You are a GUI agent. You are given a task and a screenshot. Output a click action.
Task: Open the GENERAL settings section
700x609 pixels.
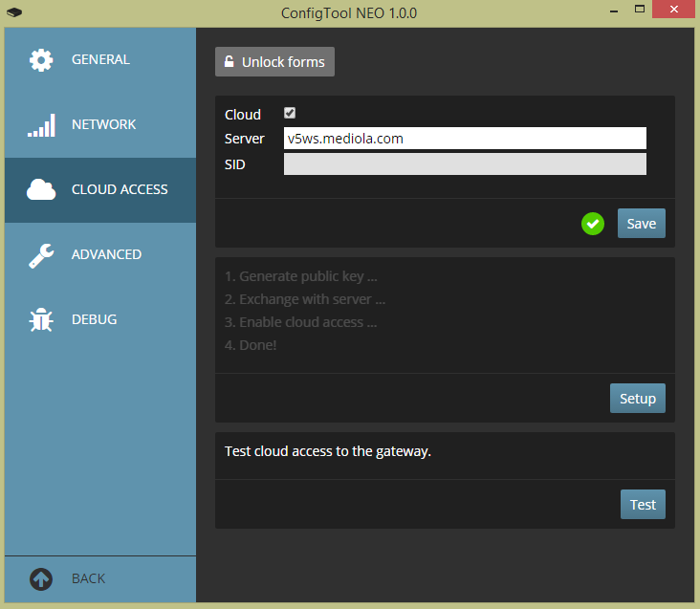click(x=100, y=60)
